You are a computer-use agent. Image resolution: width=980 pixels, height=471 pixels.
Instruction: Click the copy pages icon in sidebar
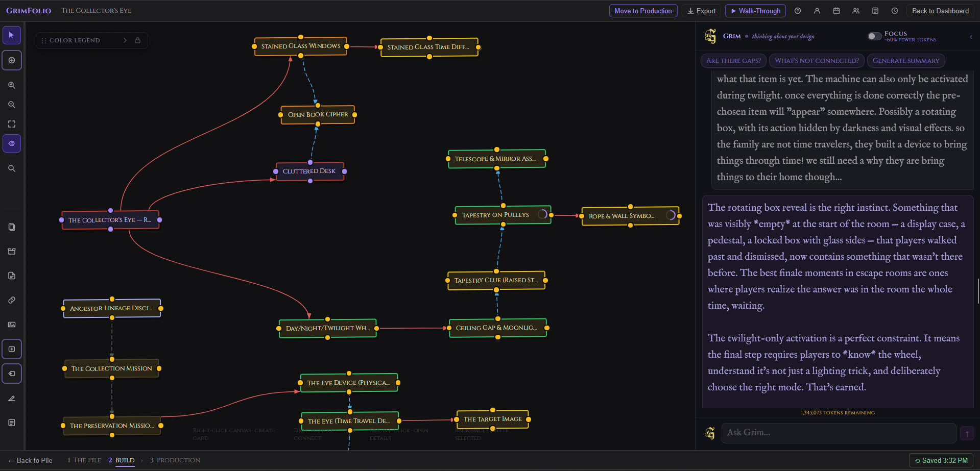12,227
